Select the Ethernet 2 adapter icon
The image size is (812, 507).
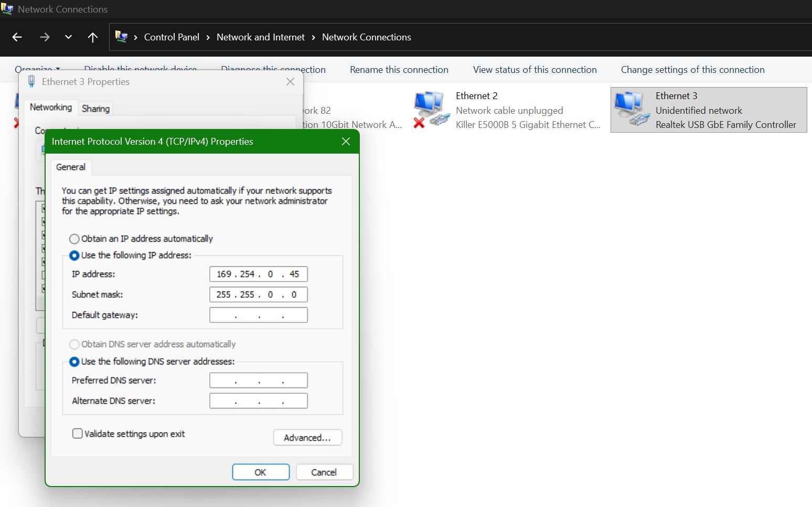431,109
